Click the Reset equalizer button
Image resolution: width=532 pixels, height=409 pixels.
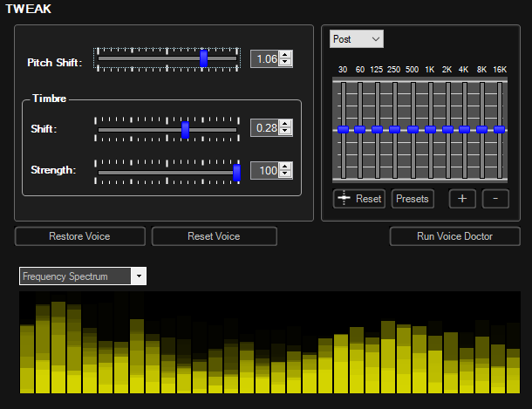[358, 199]
